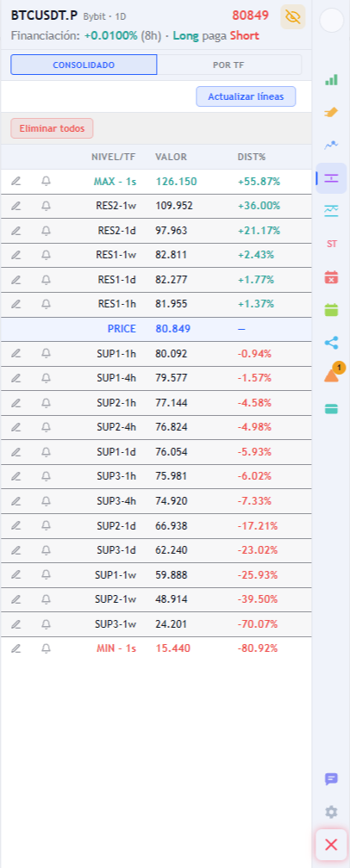
Task: Edit the SUP2-1h level pencil
Action: pyautogui.click(x=16, y=402)
